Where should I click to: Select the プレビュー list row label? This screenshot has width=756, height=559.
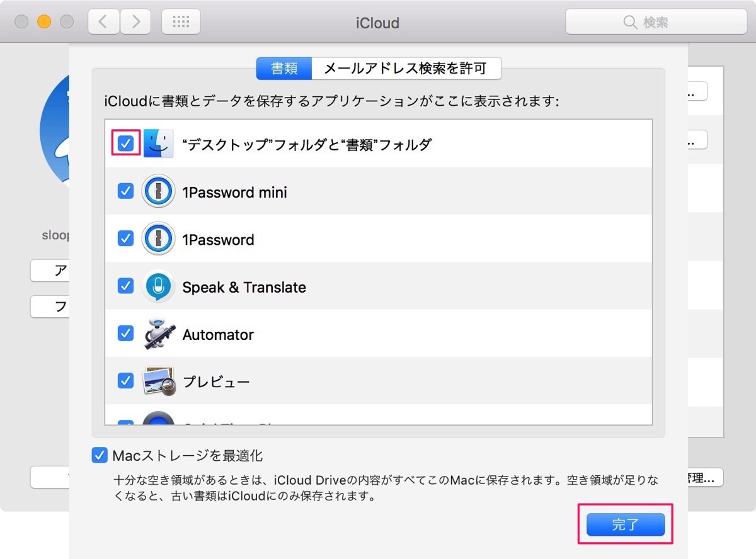point(216,381)
